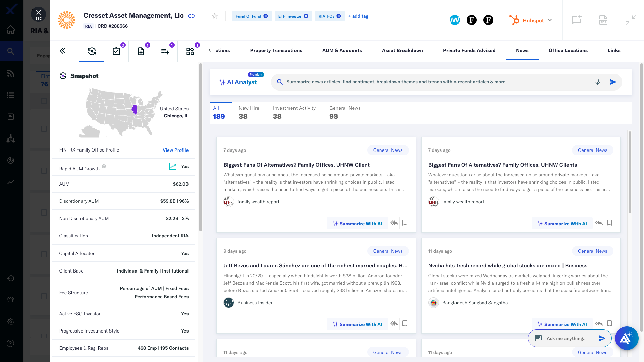The image size is (644, 362).
Task: Star Cresset Asset Management as favorite
Action: [215, 16]
